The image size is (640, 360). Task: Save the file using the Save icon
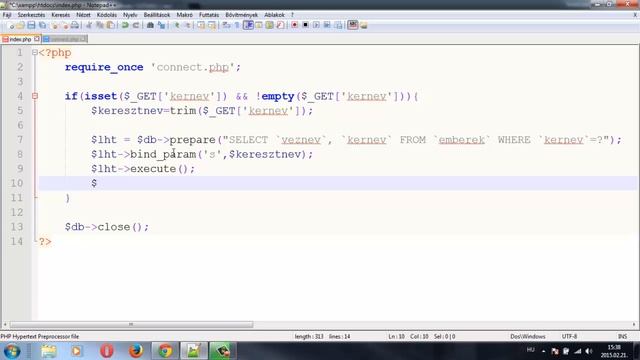[x=31, y=25]
